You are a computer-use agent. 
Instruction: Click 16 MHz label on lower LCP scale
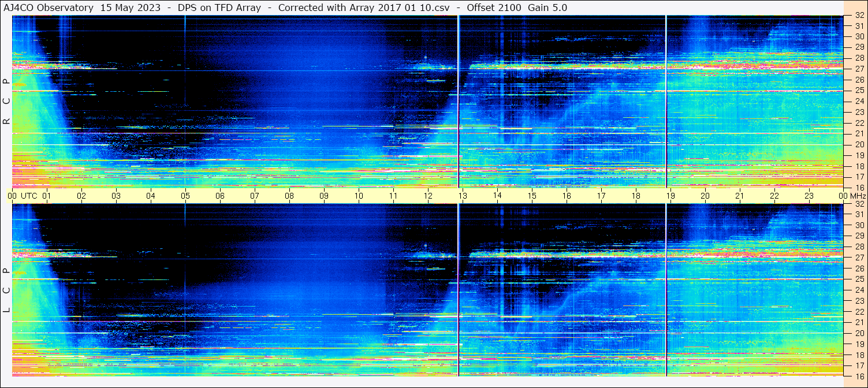click(859, 376)
